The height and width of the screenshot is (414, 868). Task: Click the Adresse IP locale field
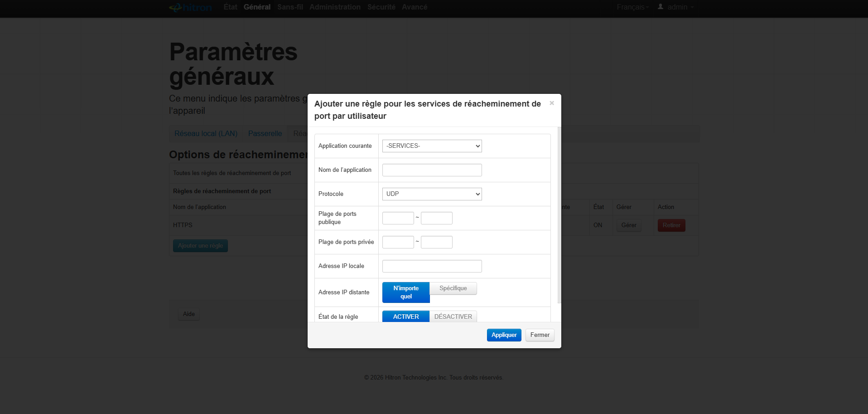point(432,266)
